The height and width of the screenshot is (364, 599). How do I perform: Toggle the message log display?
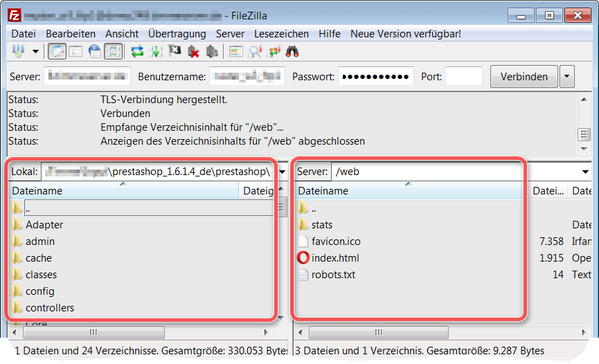tap(57, 51)
